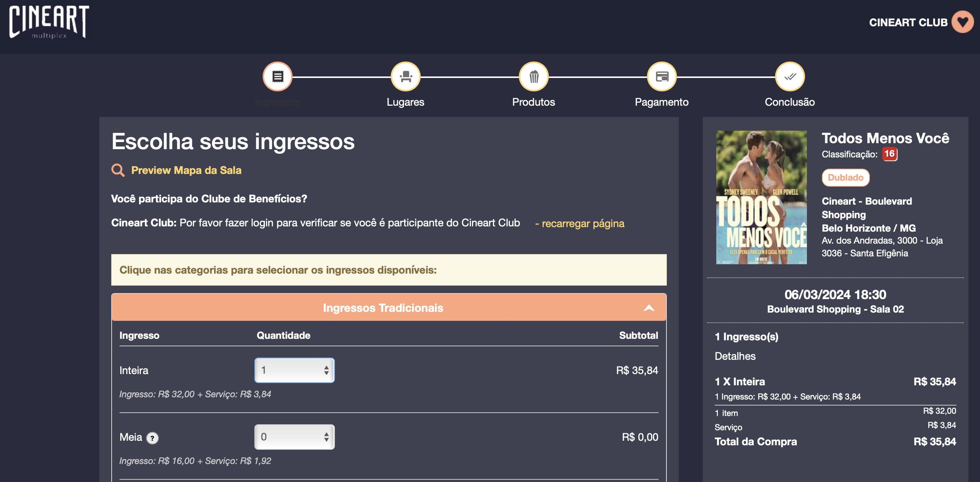The width and height of the screenshot is (980, 482).
Task: Select the faded Ingressos step label
Action: point(277,102)
